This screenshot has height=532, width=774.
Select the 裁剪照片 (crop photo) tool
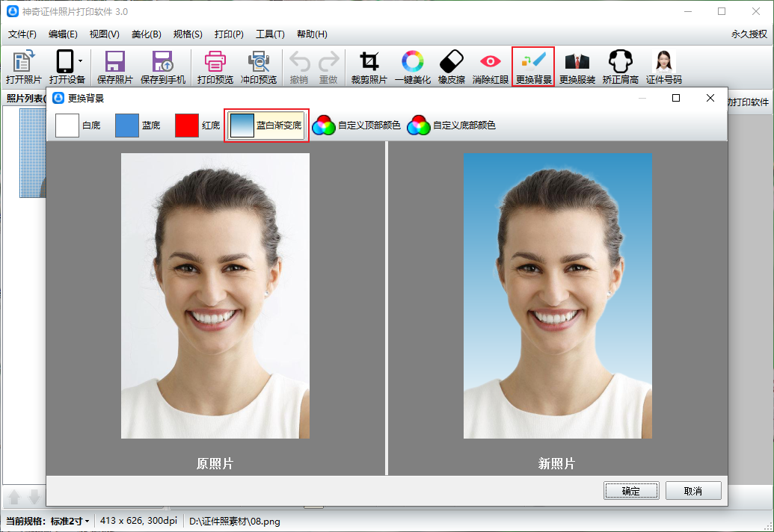point(369,66)
